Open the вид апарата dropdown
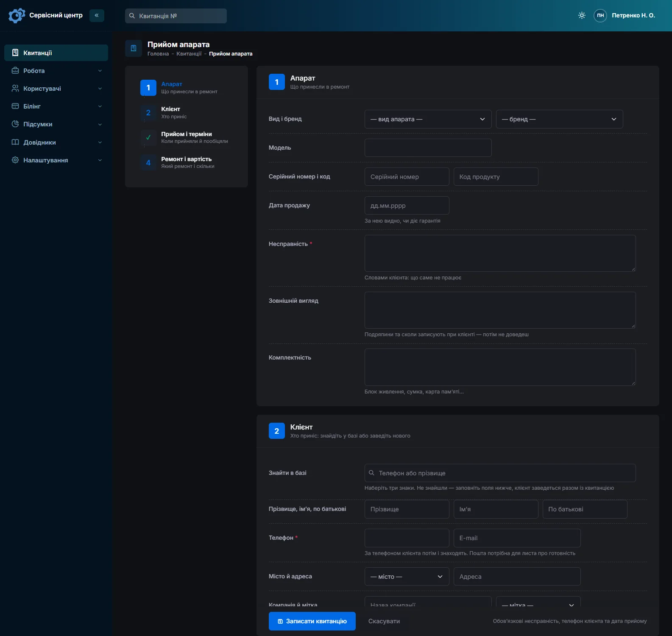This screenshot has width=672, height=636. pyautogui.click(x=428, y=119)
